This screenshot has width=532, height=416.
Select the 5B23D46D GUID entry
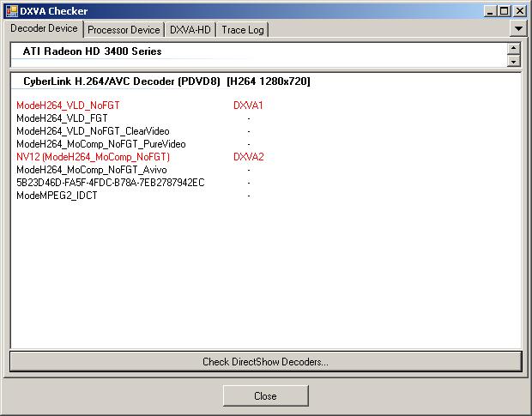coord(110,183)
